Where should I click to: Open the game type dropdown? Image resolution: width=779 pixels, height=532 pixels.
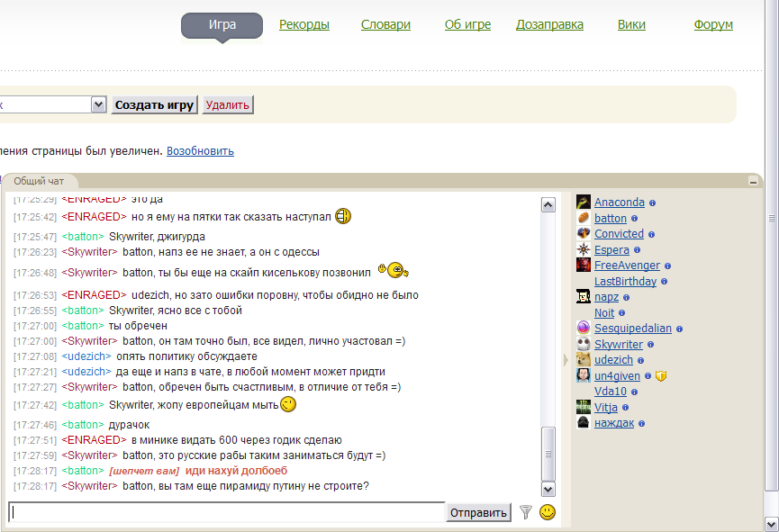click(x=99, y=104)
